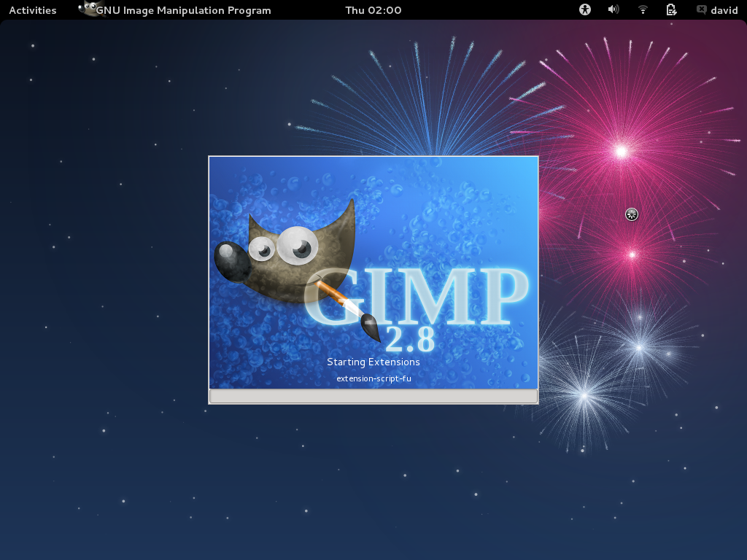Open the Activities overview
This screenshot has height=560, width=747.
[x=32, y=10]
